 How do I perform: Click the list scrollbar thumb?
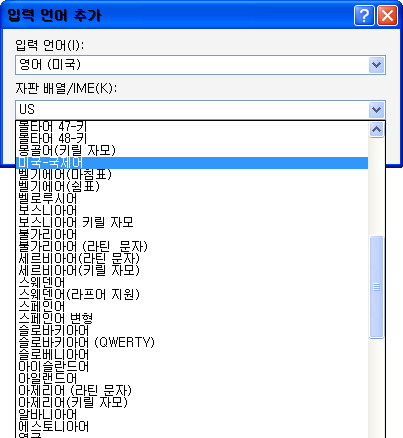point(377,287)
